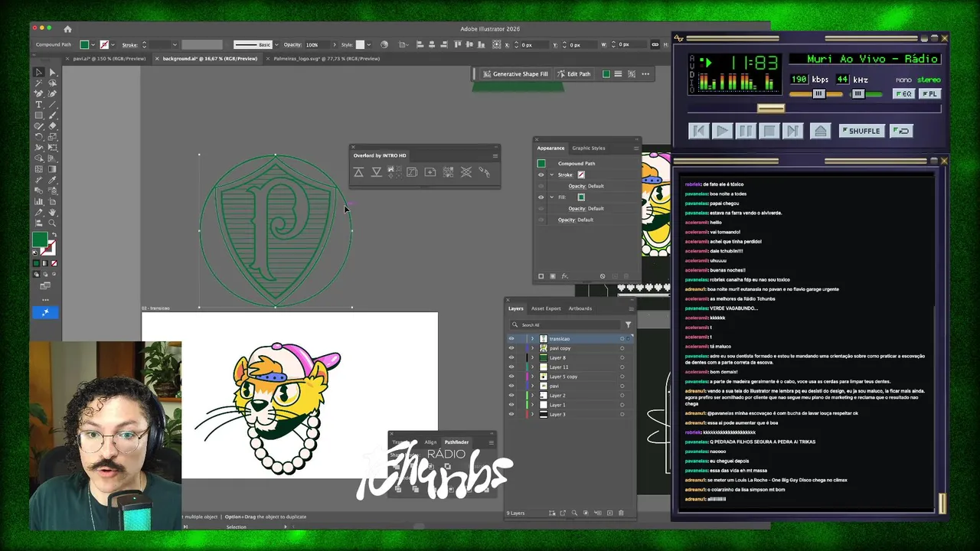The image size is (980, 551).
Task: Select the Selection tool arrow
Action: [39, 72]
